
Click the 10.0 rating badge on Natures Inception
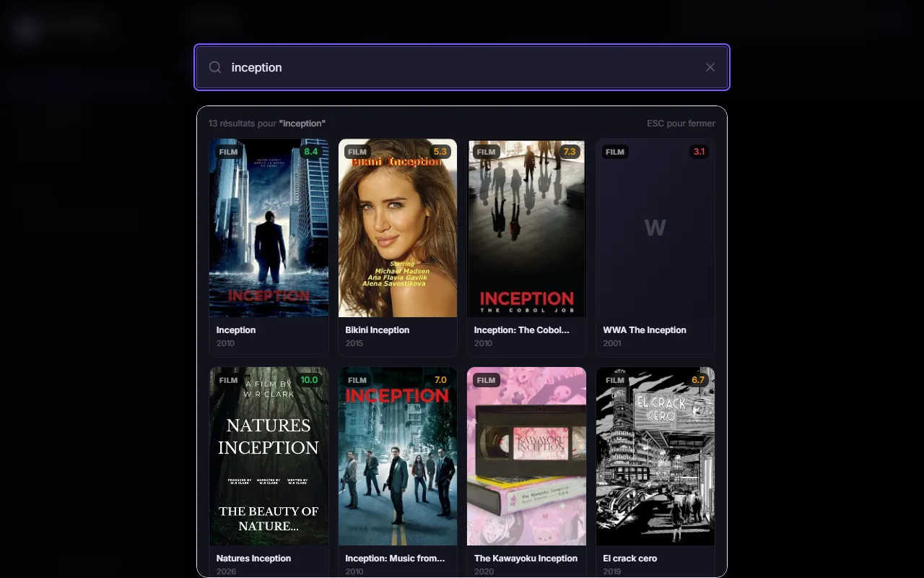(x=309, y=380)
